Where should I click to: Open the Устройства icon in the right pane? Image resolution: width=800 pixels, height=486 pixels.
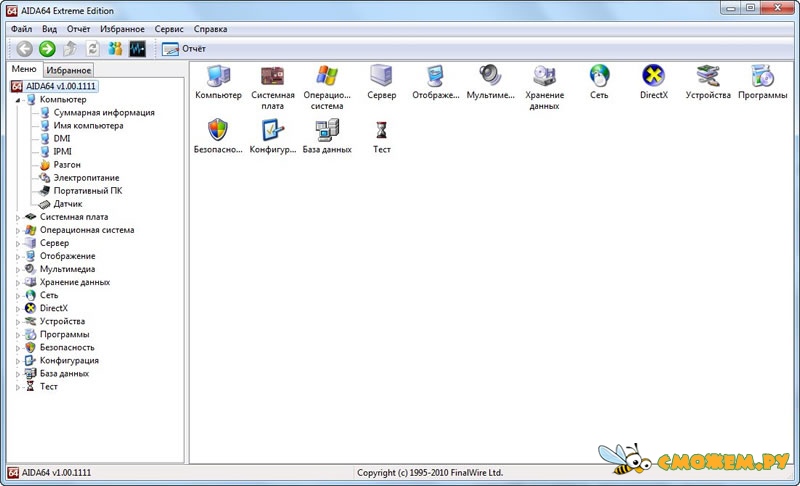(708, 82)
